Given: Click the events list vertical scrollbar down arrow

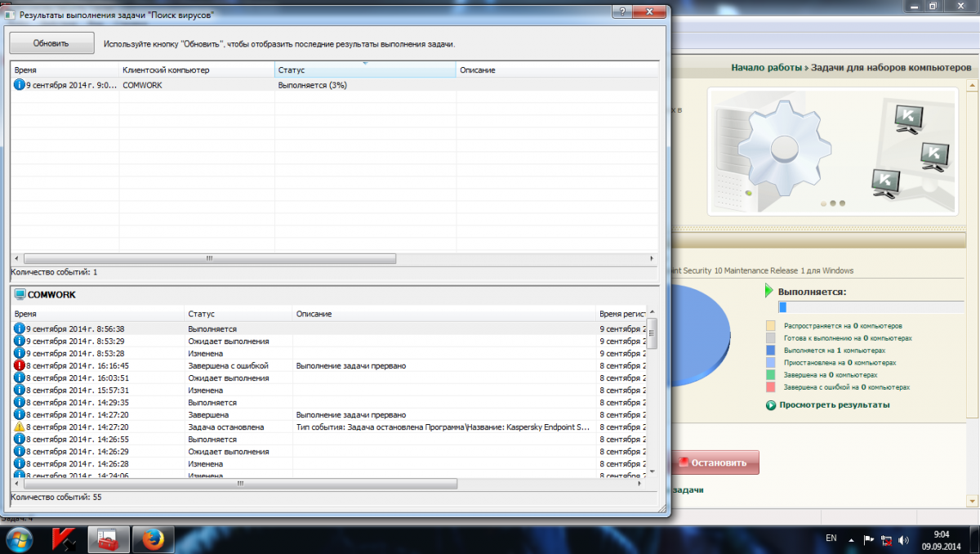Looking at the screenshot, I should click(653, 471).
